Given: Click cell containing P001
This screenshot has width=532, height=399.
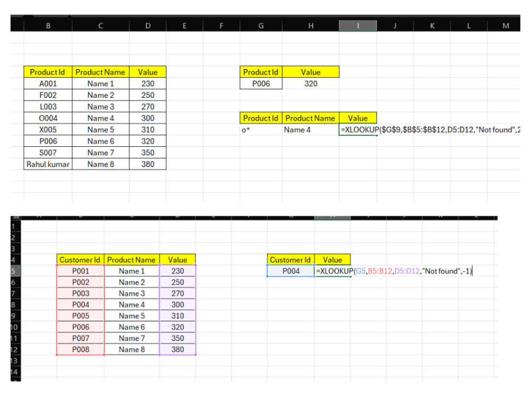Looking at the screenshot, I should tap(81, 271).
